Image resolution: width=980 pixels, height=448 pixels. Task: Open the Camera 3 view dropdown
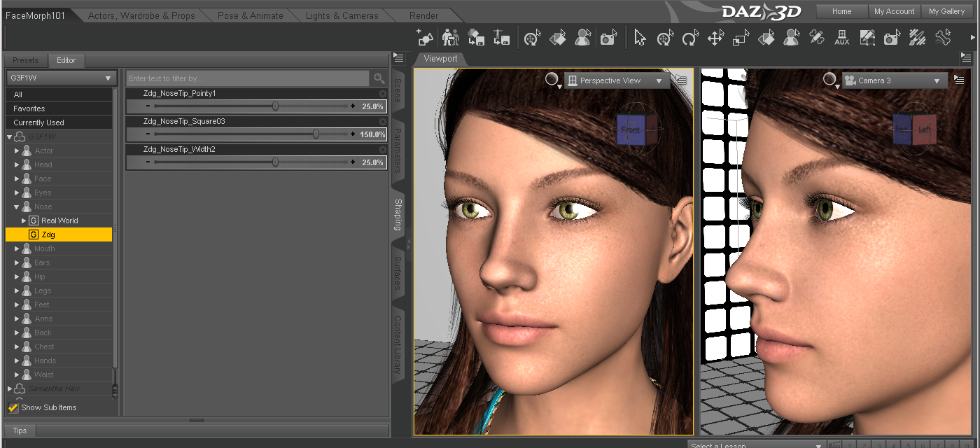point(895,80)
